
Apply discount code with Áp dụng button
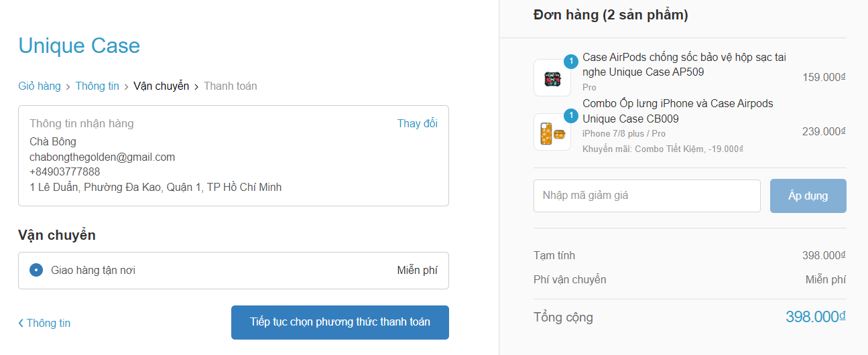click(x=808, y=196)
